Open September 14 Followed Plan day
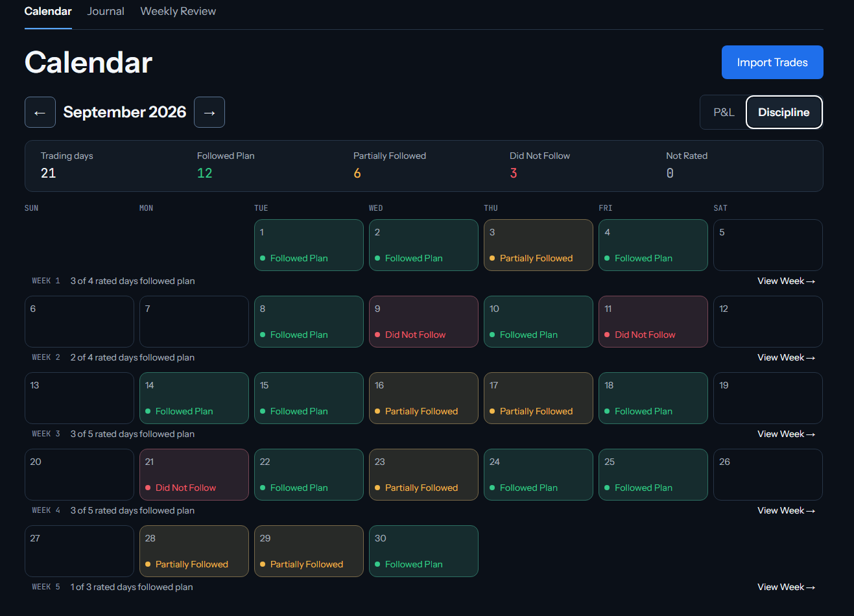The image size is (854, 616). pos(194,398)
